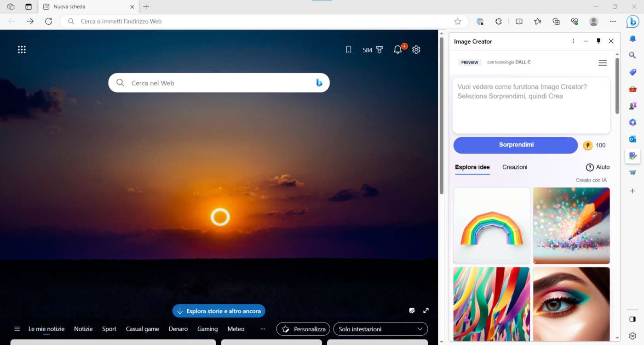Expand background image to full view
644x345 pixels.
pos(426,311)
